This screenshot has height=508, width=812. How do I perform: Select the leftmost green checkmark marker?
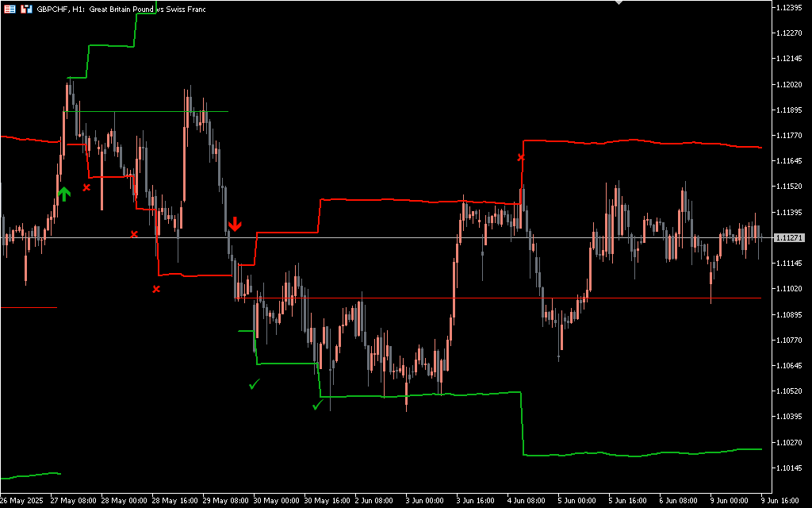(254, 384)
